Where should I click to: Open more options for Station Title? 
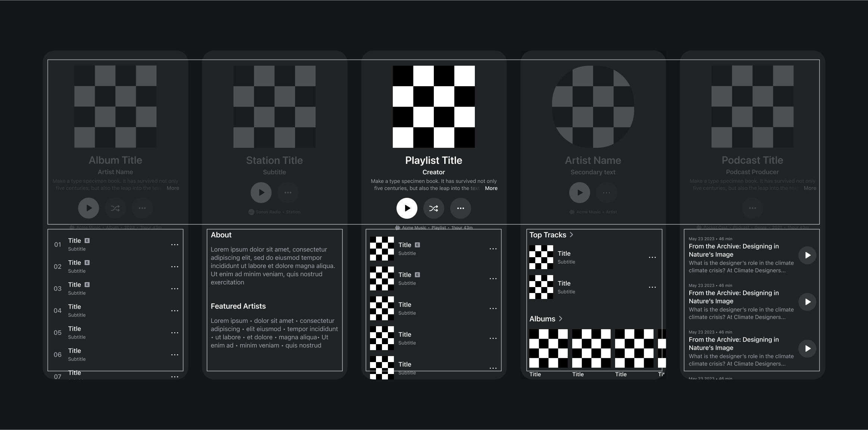(x=288, y=193)
